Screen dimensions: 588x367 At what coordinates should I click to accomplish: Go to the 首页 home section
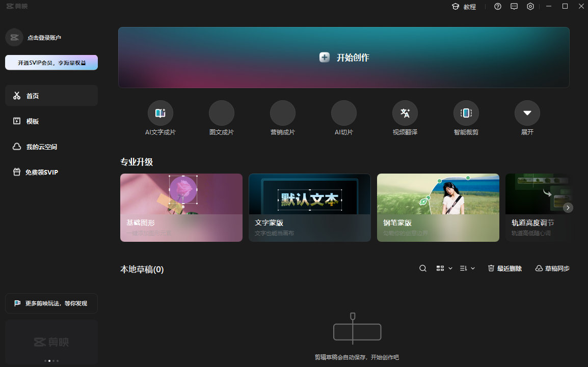33,95
